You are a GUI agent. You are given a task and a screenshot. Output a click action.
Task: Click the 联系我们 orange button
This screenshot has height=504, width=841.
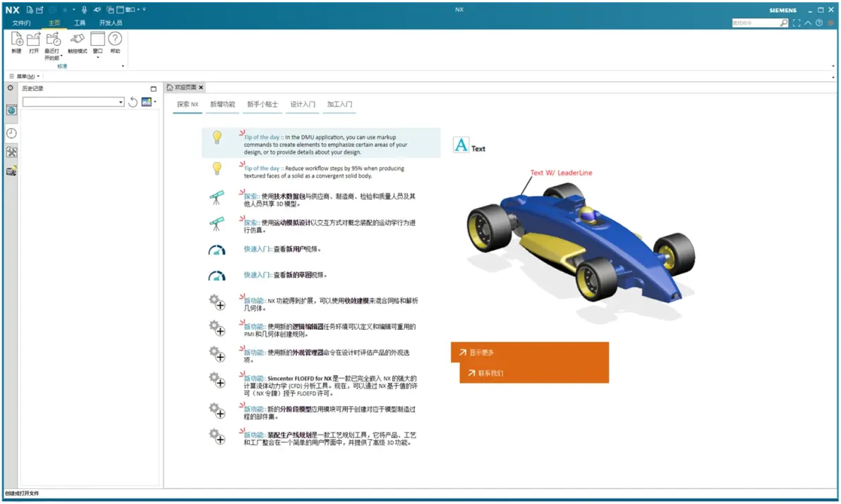(533, 373)
